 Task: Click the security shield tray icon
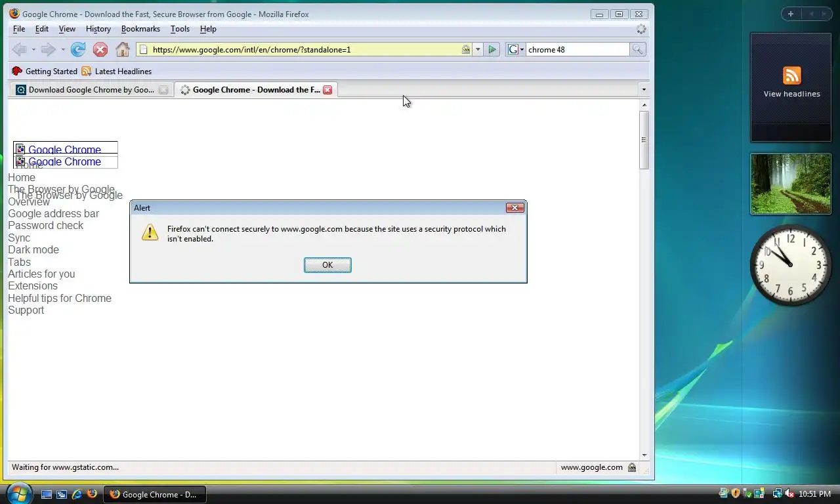(736, 493)
